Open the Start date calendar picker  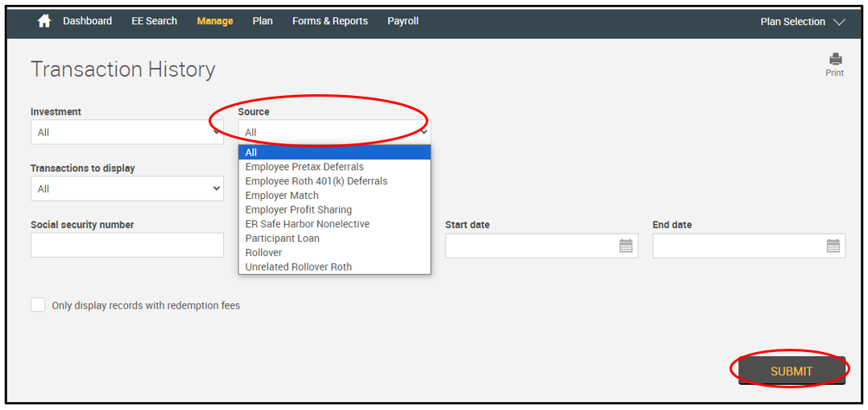(626, 246)
